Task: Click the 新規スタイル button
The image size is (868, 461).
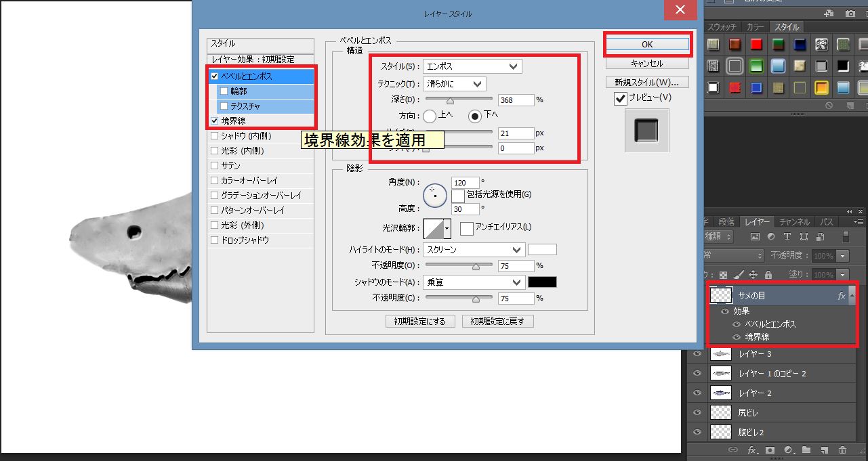Action: [647, 83]
